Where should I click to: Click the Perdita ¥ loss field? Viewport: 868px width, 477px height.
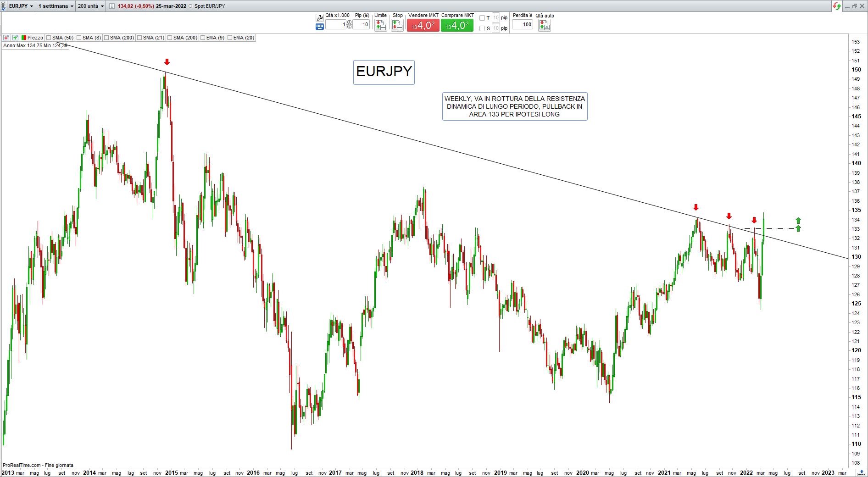pyautogui.click(x=523, y=25)
